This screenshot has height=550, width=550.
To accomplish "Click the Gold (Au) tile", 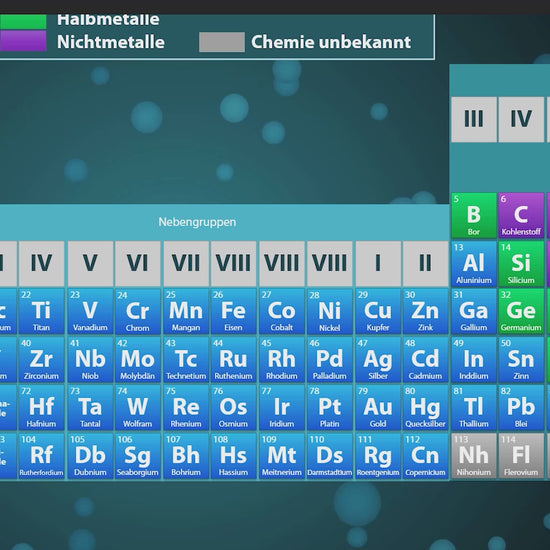I will (x=378, y=408).
